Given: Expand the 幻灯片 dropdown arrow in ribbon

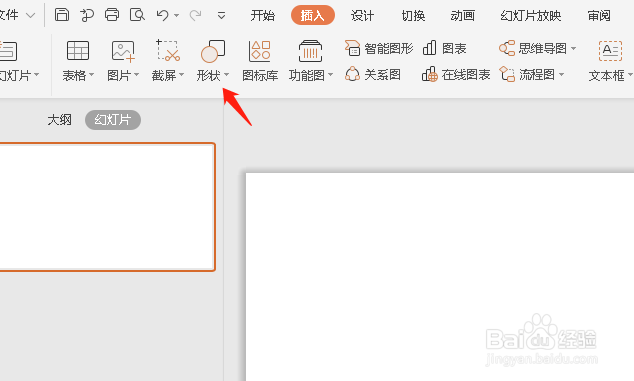Looking at the screenshot, I should pyautogui.click(x=37, y=74).
